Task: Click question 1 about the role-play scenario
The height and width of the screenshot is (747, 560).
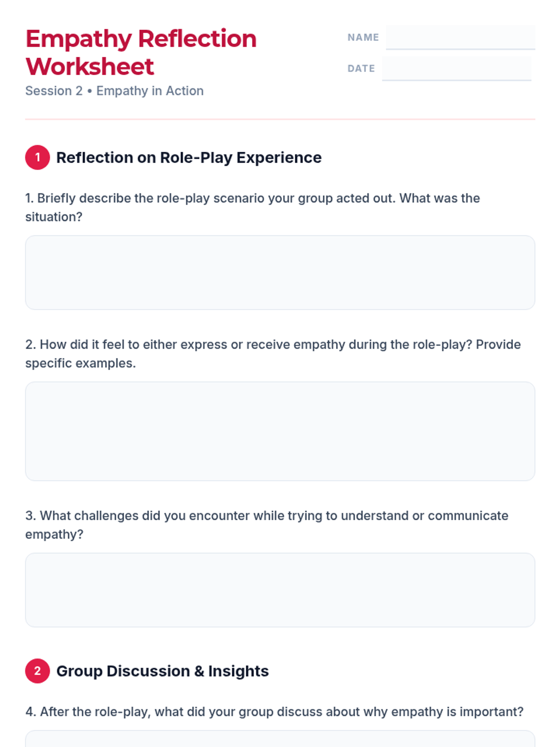Action: pos(252,207)
